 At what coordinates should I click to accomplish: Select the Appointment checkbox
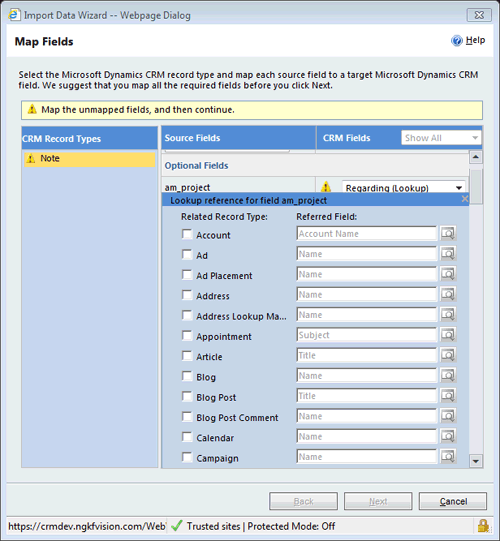pos(187,336)
